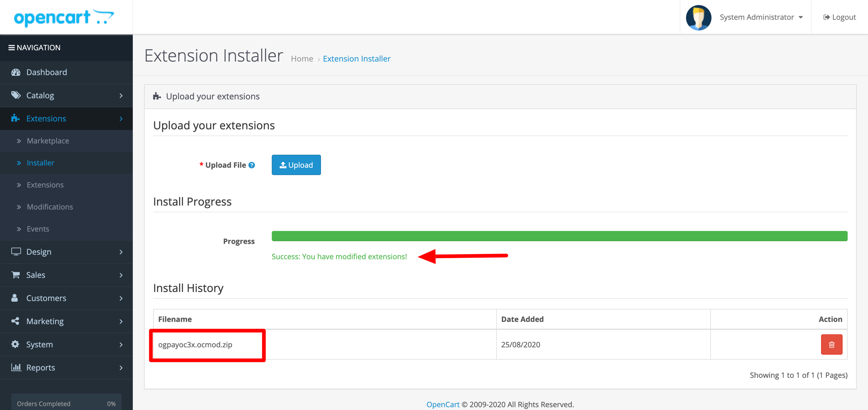Toggle the NAVIGATION hamburger menu
The height and width of the screenshot is (410, 868).
click(12, 47)
